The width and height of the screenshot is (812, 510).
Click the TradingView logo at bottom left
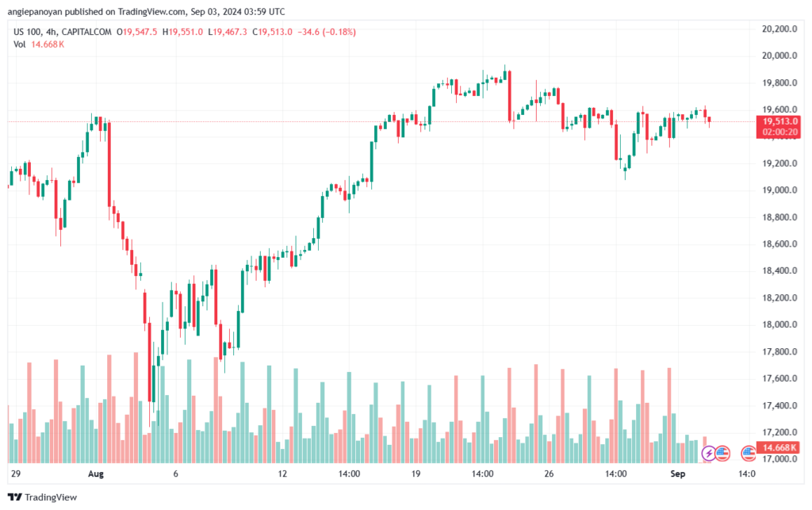pyautogui.click(x=43, y=497)
